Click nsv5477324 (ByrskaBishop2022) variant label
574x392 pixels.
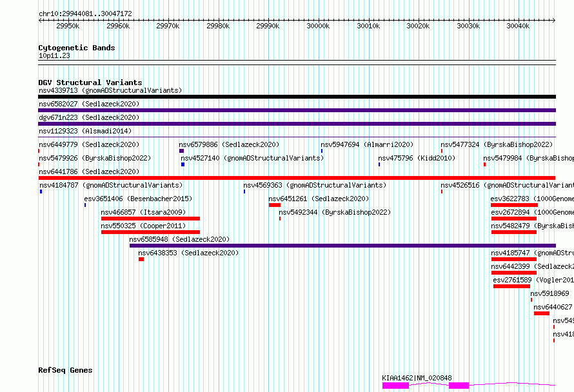497,144
